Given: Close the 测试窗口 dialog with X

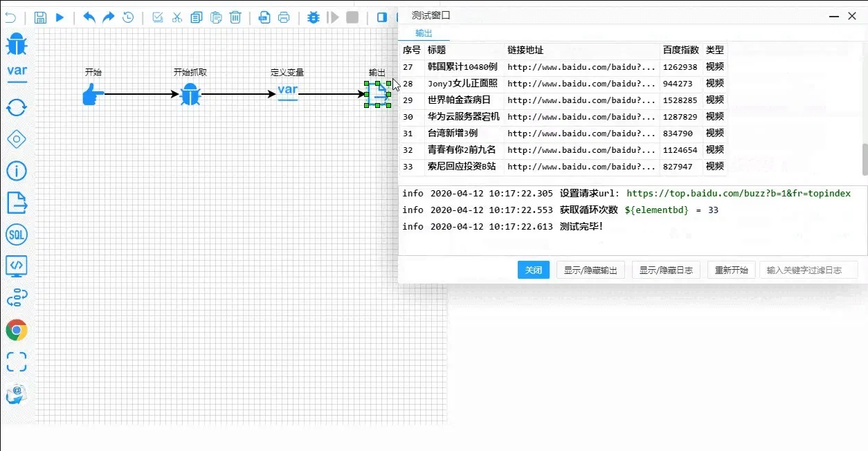Looking at the screenshot, I should click(852, 15).
